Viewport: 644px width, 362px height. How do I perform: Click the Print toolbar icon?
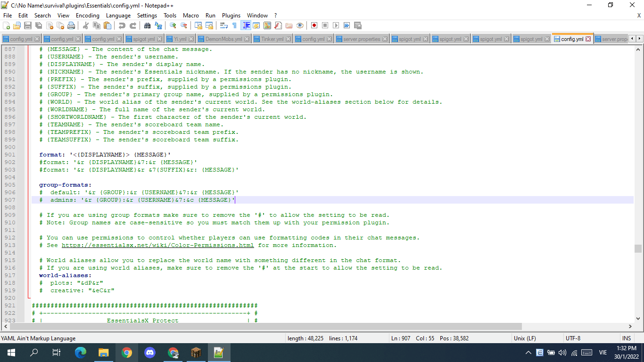71,25
